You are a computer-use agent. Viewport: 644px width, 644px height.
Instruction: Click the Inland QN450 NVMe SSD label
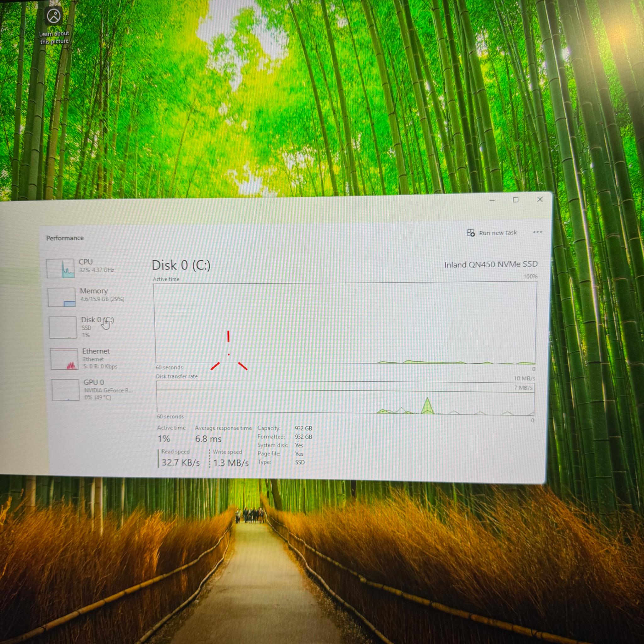[491, 264]
